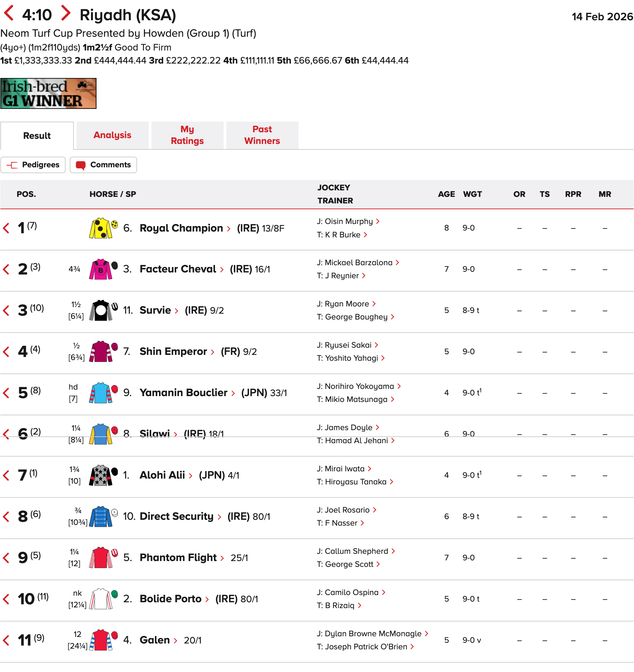This screenshot has height=672, width=634.
Task: Open trainer Joseph Patrick O'Brien link
Action: [x=366, y=647]
